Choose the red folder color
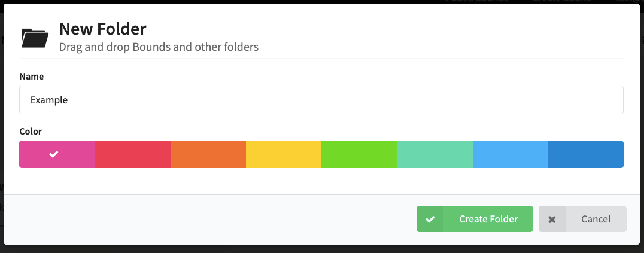 coord(132,154)
